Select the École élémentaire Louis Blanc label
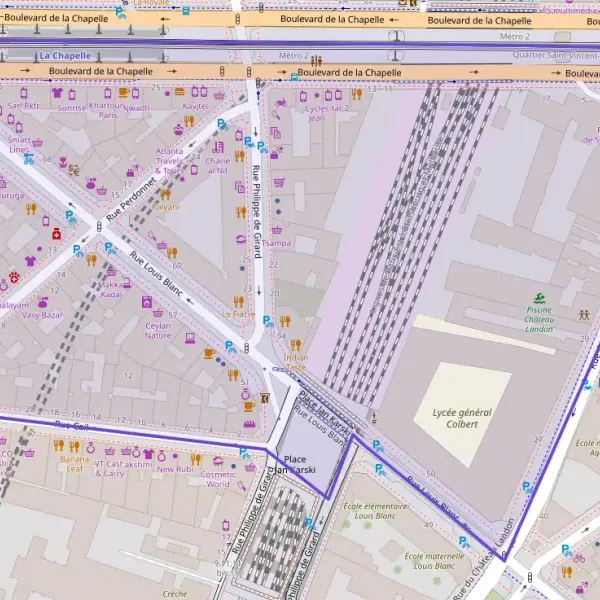 tap(375, 511)
